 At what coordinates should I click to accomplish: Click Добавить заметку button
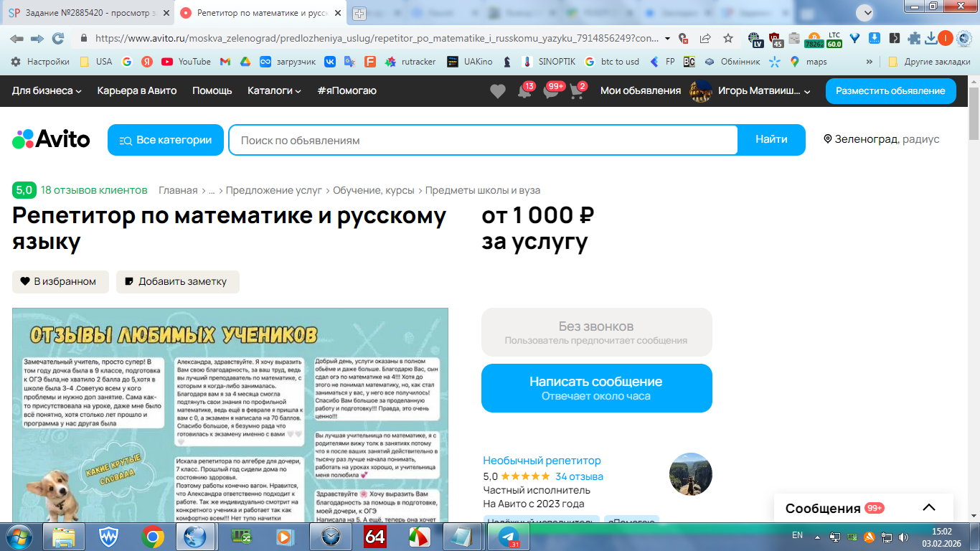[x=178, y=282]
